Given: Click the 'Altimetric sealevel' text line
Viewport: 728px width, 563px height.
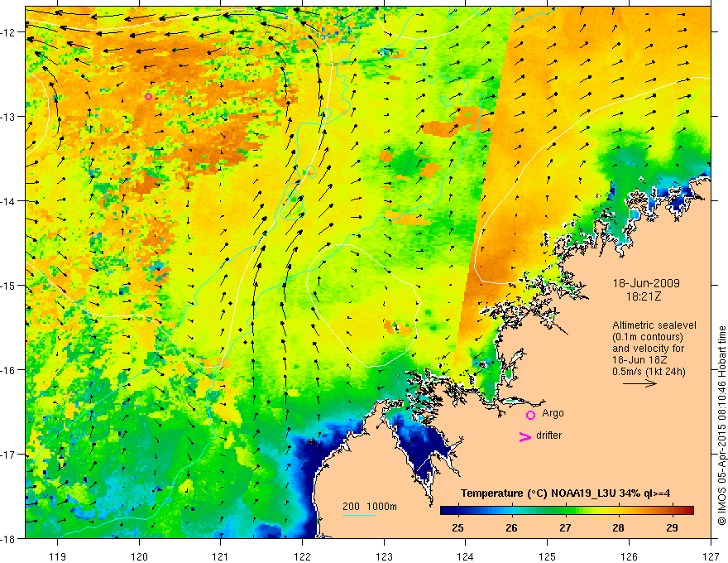Looking at the screenshot, I should [654, 325].
